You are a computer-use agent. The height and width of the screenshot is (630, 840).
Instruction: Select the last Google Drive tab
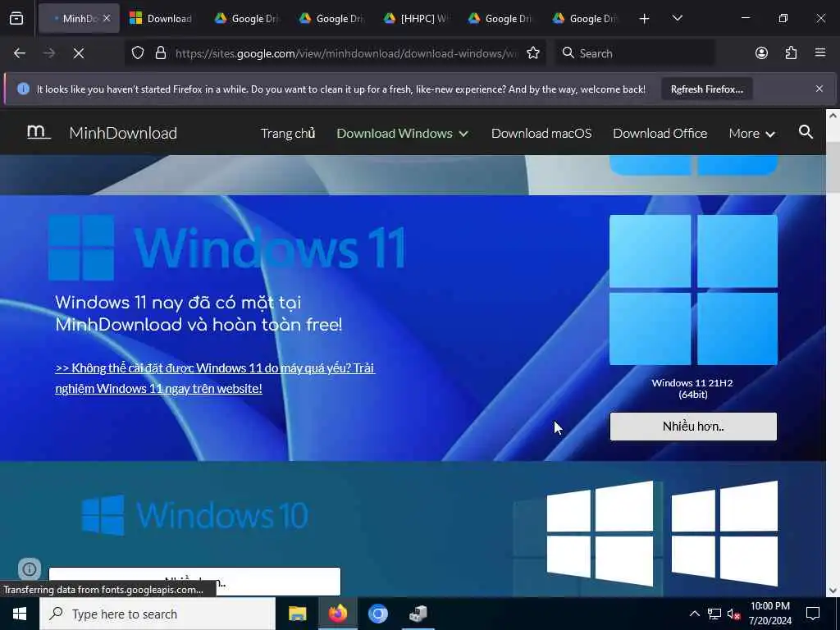[x=584, y=18]
